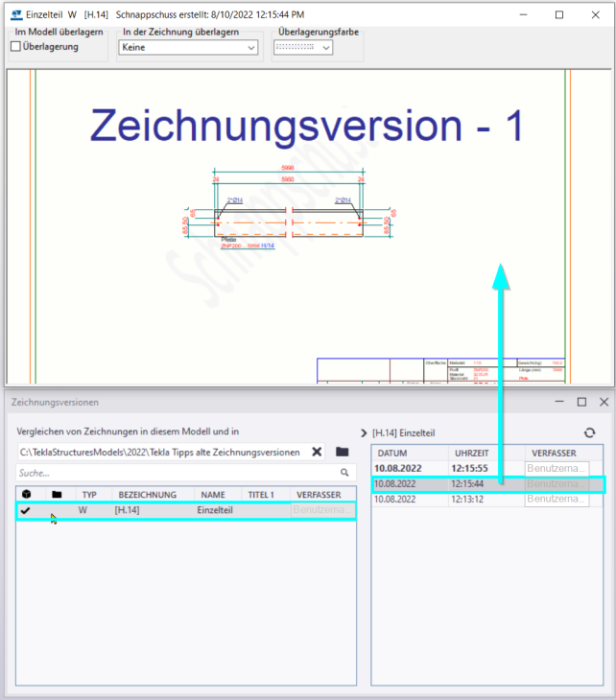The height and width of the screenshot is (700, 616).
Task: Sort by TITEL 1 column header
Action: (261, 495)
